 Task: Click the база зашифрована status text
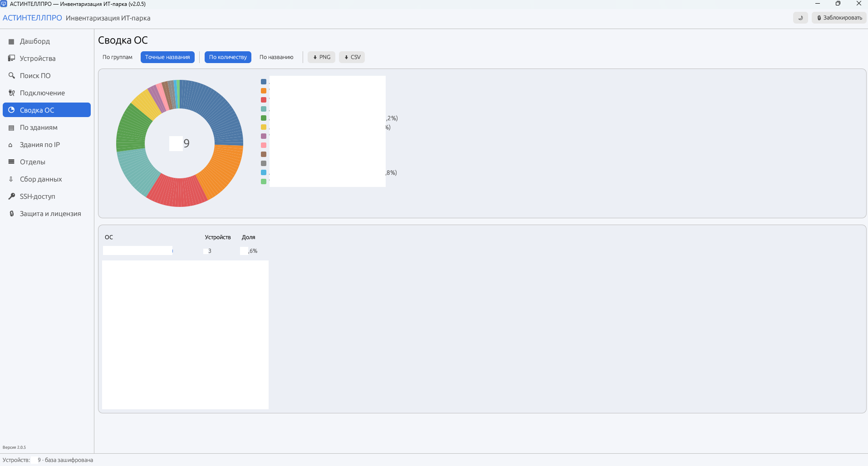point(69,460)
